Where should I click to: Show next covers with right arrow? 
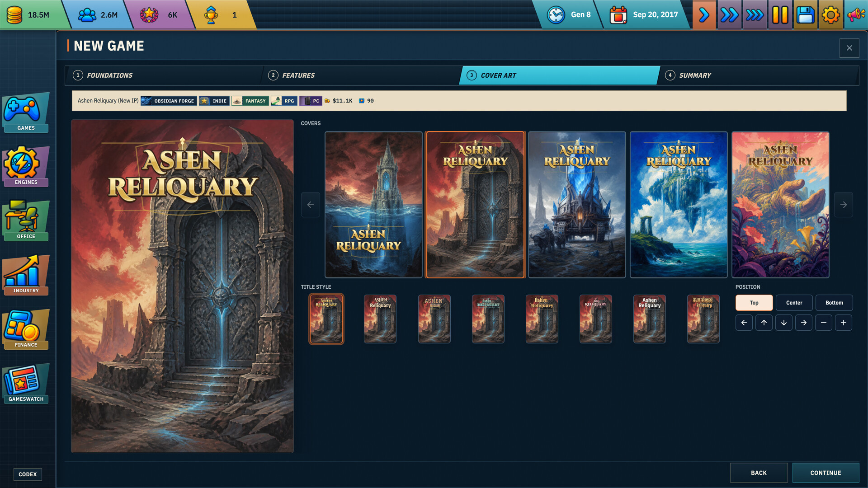point(844,205)
